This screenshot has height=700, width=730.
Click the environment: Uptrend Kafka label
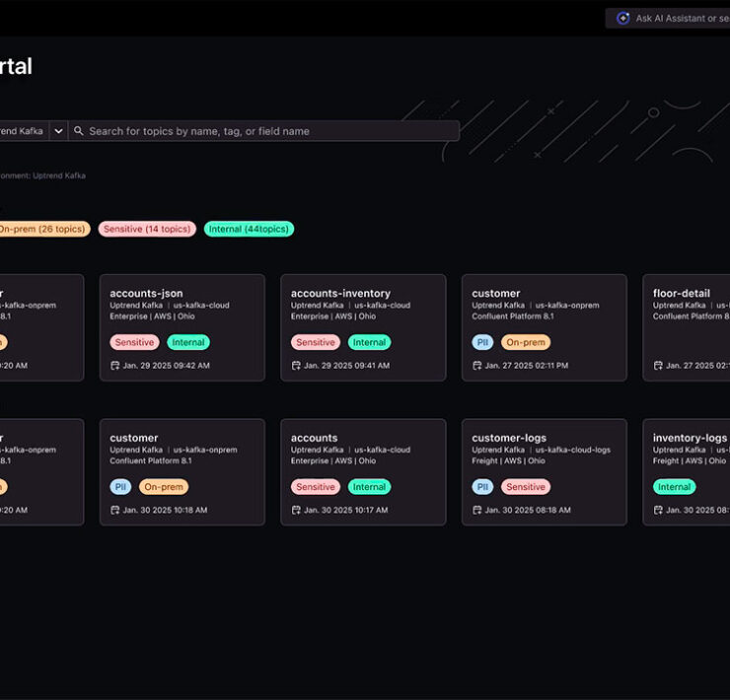pyautogui.click(x=42, y=175)
